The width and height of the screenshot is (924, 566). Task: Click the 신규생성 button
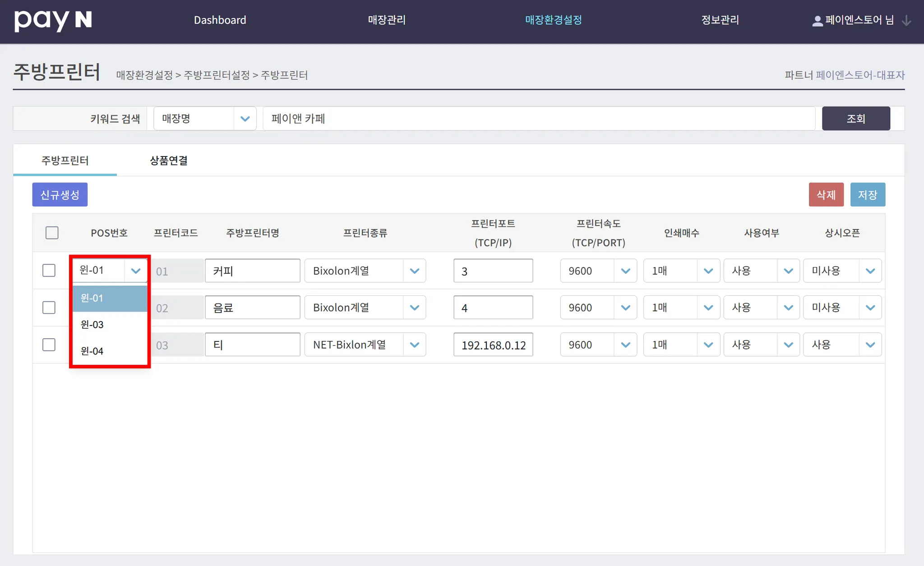click(x=60, y=195)
